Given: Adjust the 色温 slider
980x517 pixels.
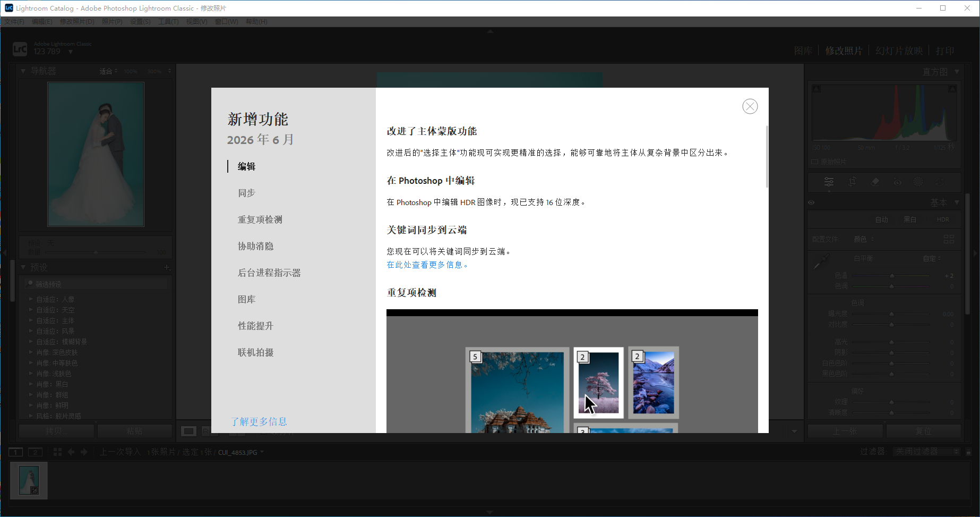Looking at the screenshot, I should click(x=892, y=276).
